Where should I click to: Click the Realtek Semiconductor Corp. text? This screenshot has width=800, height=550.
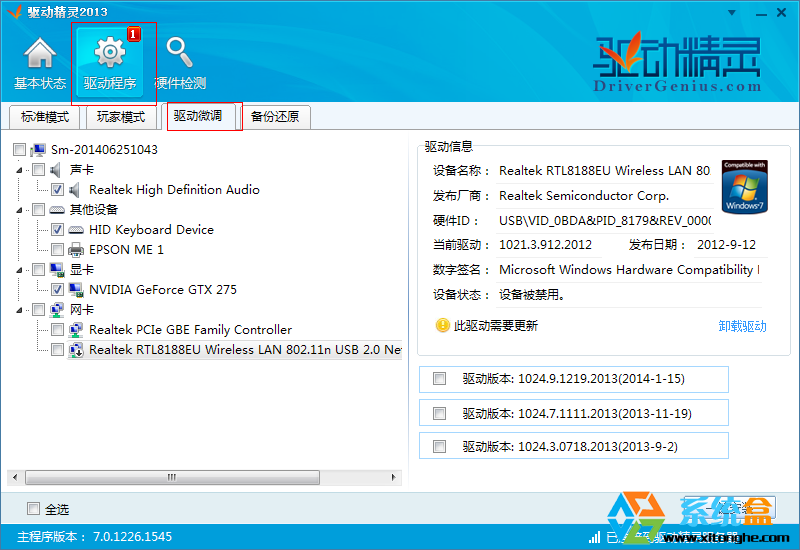click(x=584, y=196)
